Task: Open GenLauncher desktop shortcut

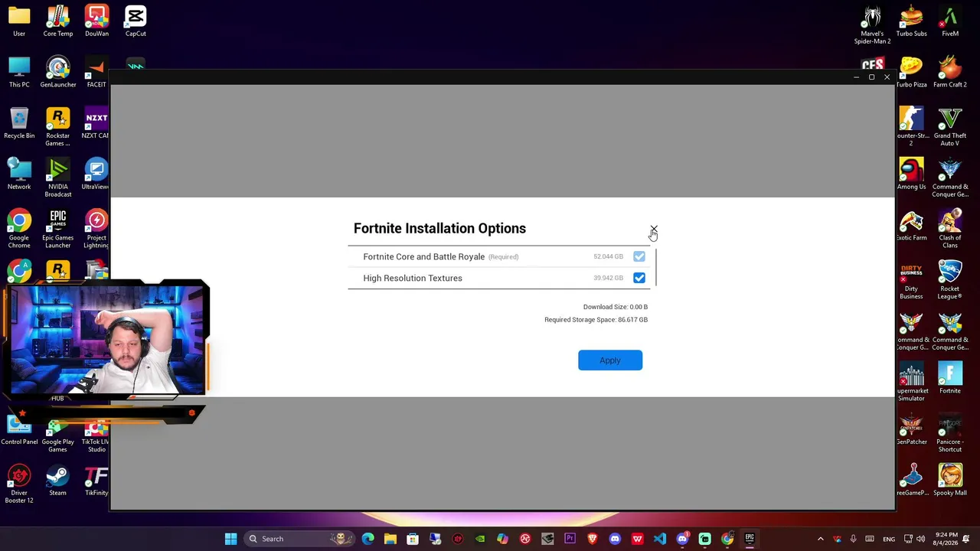Action: pyautogui.click(x=58, y=73)
